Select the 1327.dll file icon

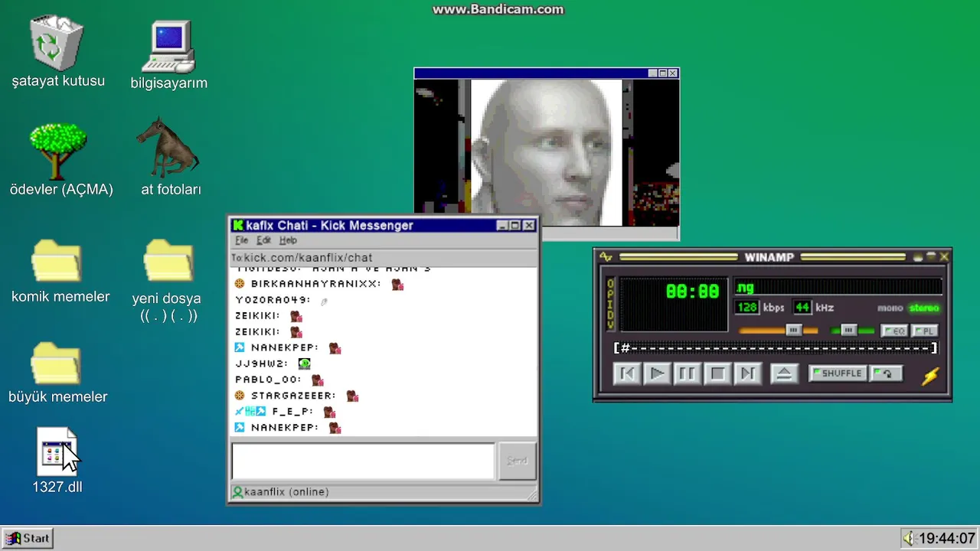click(x=57, y=452)
